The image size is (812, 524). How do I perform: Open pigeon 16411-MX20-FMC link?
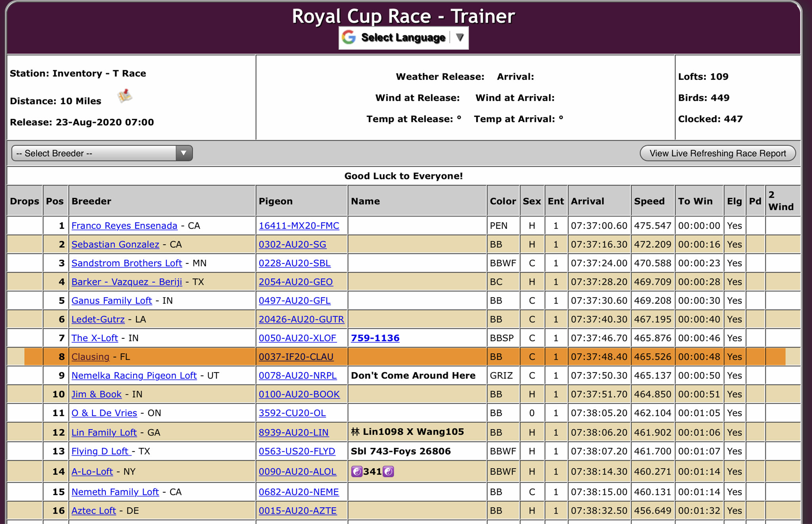pos(299,226)
